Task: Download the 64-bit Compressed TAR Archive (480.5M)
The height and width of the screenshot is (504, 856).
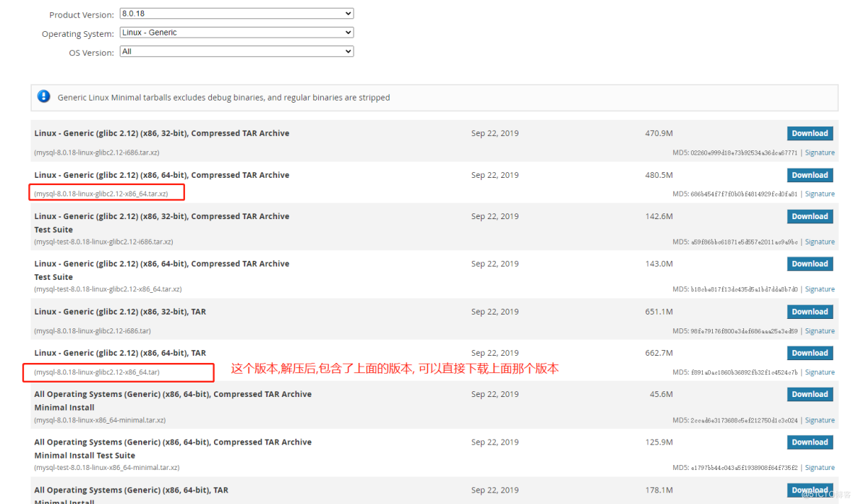Action: [810, 175]
